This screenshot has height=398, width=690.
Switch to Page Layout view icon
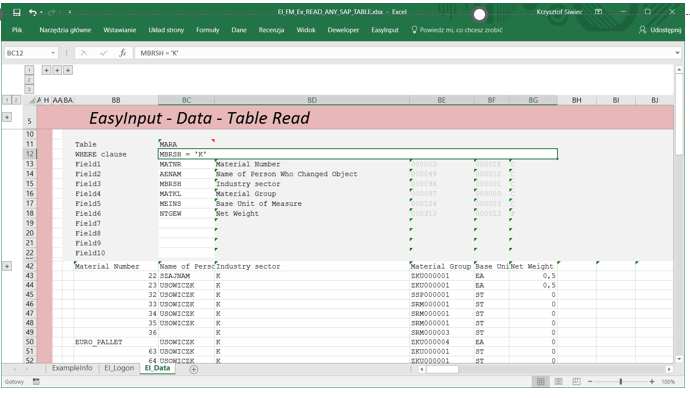(x=558, y=382)
